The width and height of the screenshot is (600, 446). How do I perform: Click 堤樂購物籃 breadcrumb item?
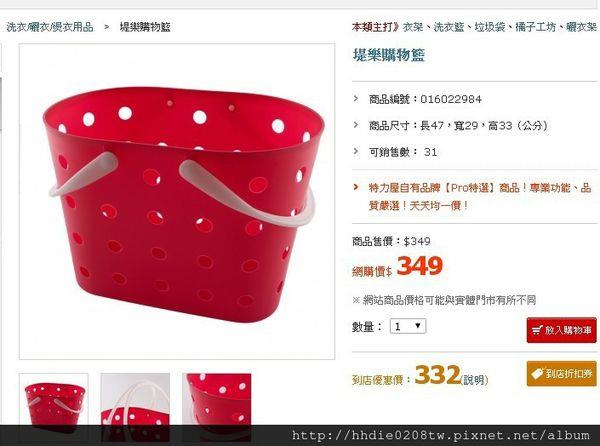[145, 27]
